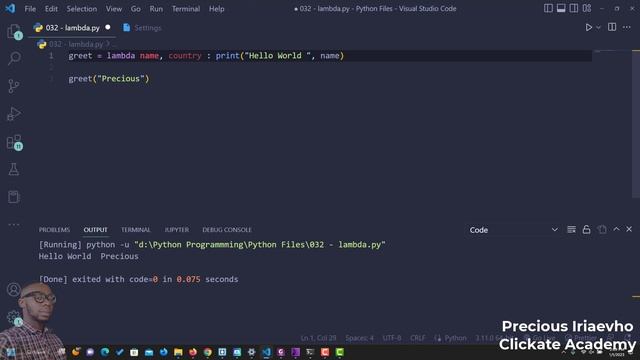Click Spaces: 4 indentation in the status bar
Screen dimensions: 640x360
(x=359, y=338)
